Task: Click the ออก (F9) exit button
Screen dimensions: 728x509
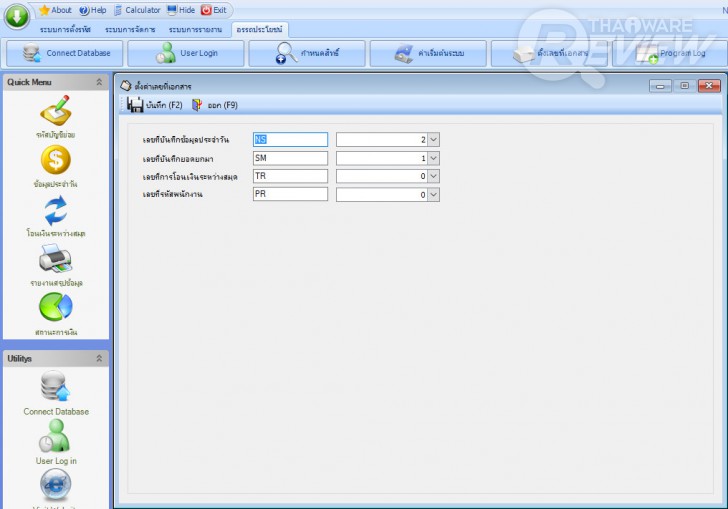Action: click(214, 105)
